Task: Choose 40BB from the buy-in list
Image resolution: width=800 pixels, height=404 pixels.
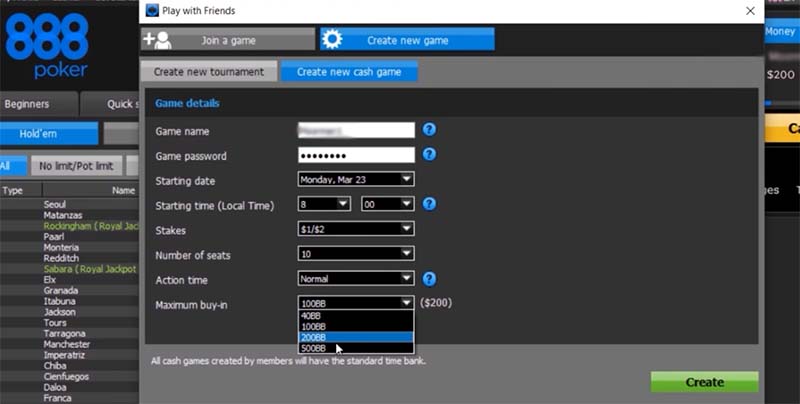Action: tap(356, 316)
